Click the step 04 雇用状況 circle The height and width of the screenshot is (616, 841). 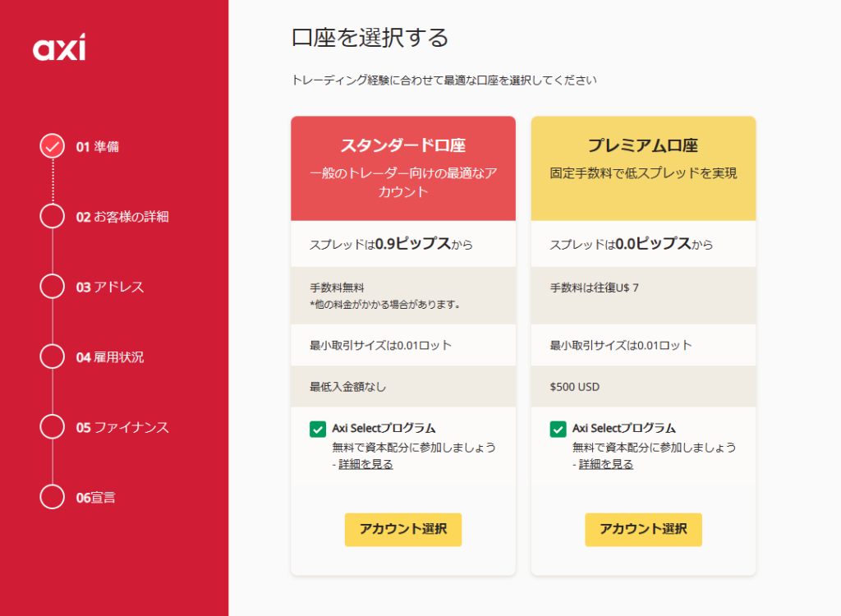pyautogui.click(x=52, y=357)
